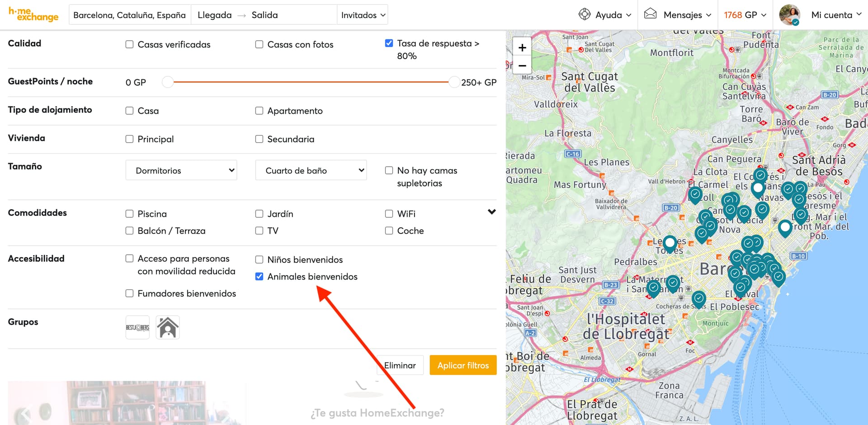Open the 1768 GP menu

pos(745,15)
